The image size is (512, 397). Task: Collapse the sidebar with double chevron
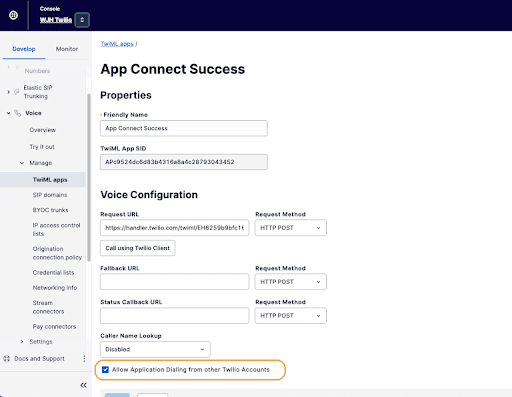click(83, 385)
